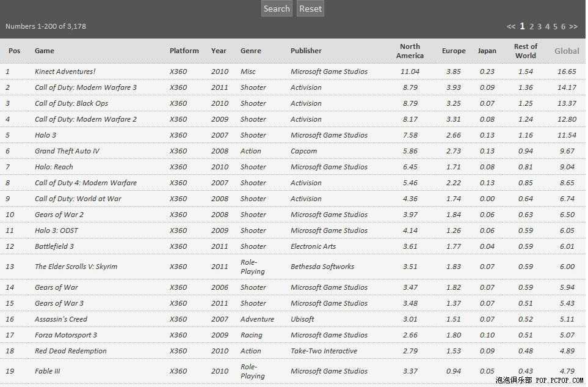Go to page 6 of results
Image resolution: width=588 pixels, height=387 pixels.
pyautogui.click(x=563, y=27)
